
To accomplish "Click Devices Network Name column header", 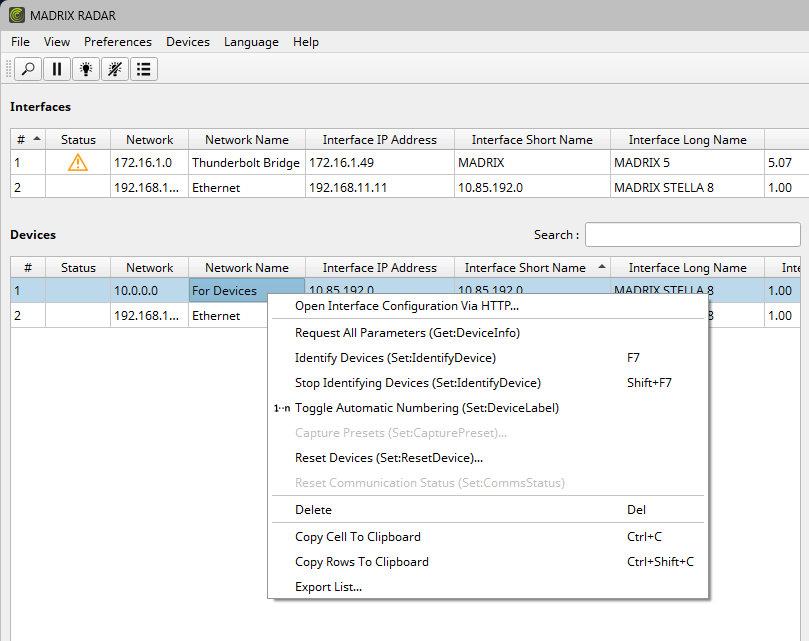I will [x=247, y=268].
